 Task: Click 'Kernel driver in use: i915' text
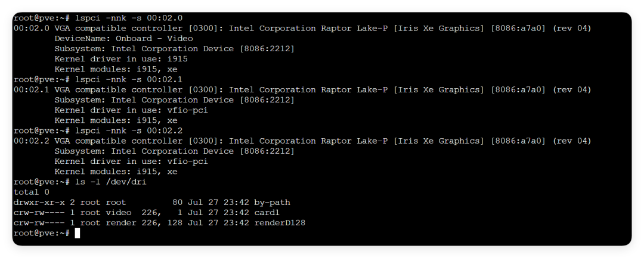(x=121, y=59)
